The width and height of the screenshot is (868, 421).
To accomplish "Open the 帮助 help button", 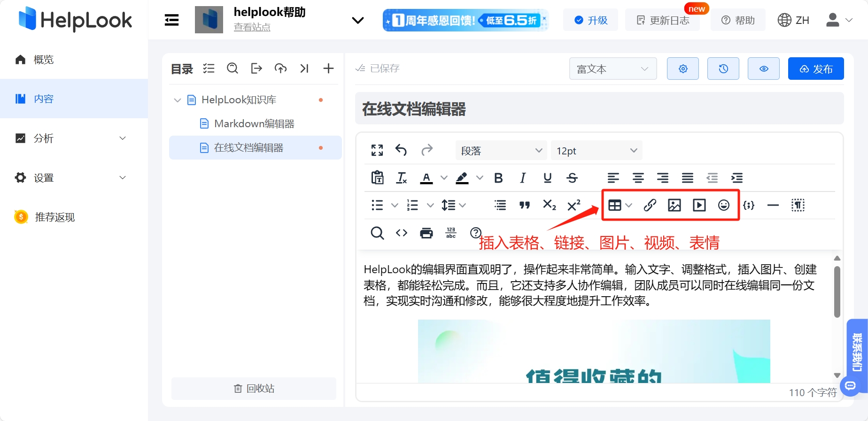I will 738,20.
